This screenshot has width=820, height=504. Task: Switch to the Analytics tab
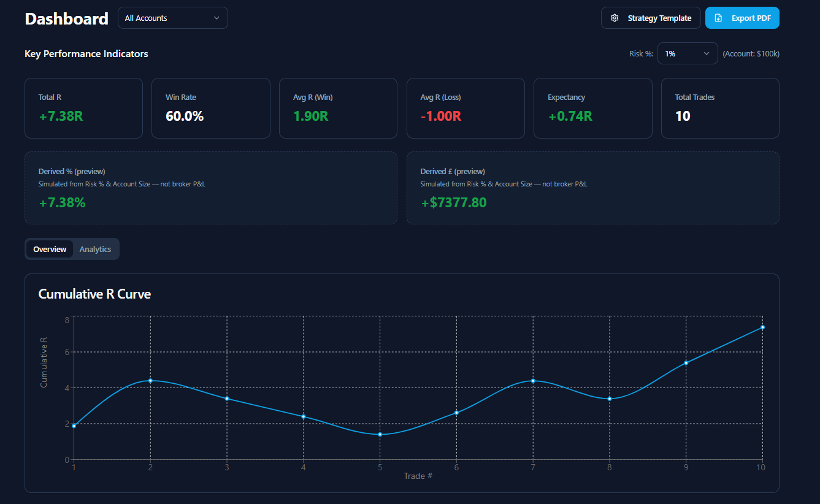95,249
